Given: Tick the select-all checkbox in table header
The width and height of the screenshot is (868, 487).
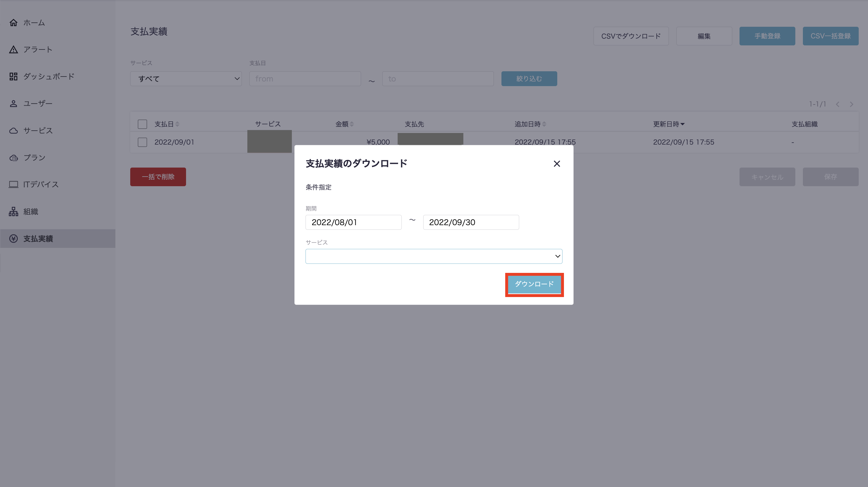Looking at the screenshot, I should point(142,124).
